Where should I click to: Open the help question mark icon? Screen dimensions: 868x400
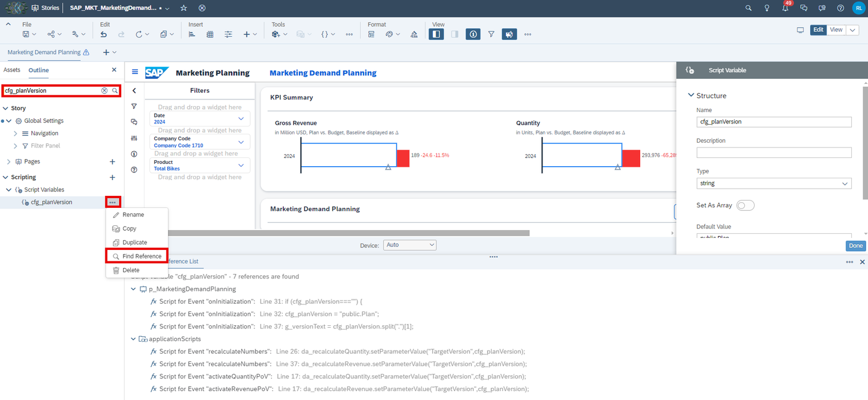pyautogui.click(x=840, y=8)
